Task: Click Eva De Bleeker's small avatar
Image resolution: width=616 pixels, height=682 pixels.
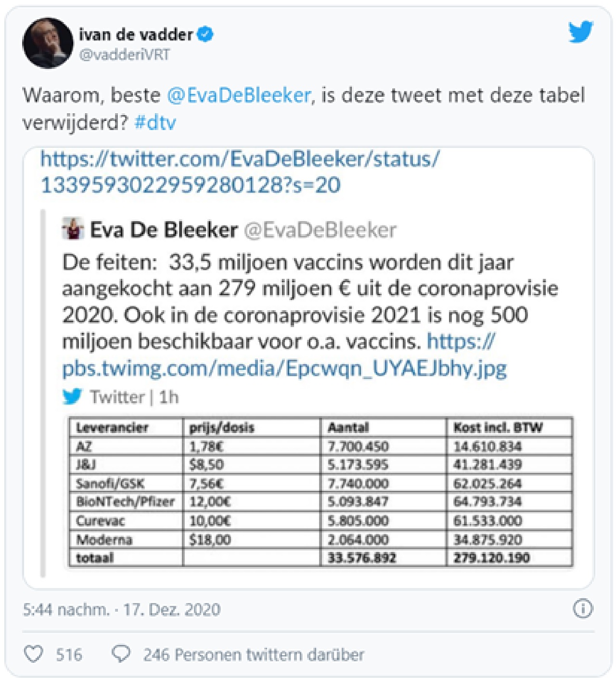Action: click(73, 229)
